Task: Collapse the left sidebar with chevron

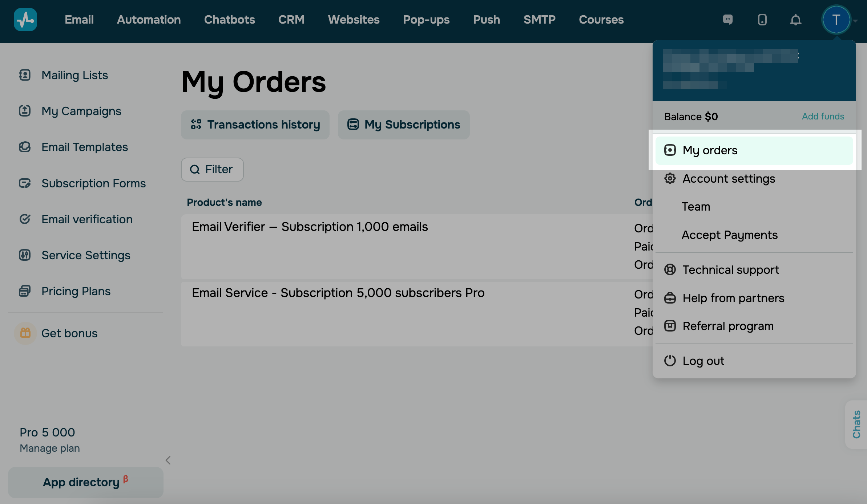Action: pyautogui.click(x=168, y=460)
